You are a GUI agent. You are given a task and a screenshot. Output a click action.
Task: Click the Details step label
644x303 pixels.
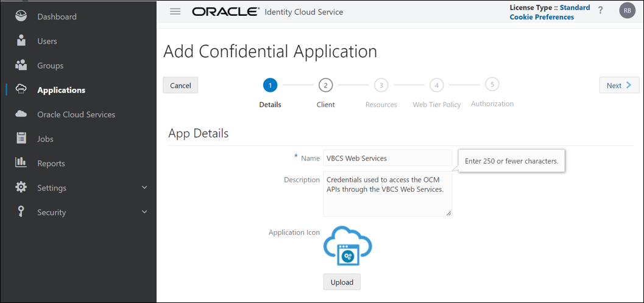click(x=271, y=105)
